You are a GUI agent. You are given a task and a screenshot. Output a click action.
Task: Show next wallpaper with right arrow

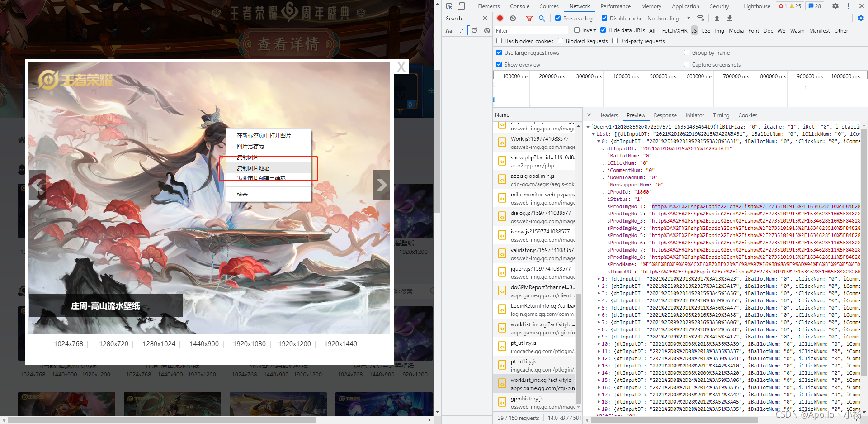(x=381, y=185)
